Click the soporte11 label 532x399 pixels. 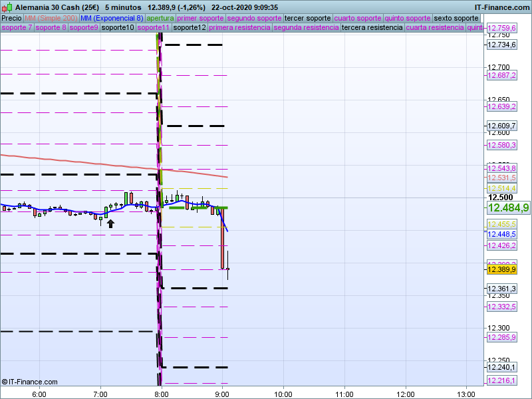(154, 27)
